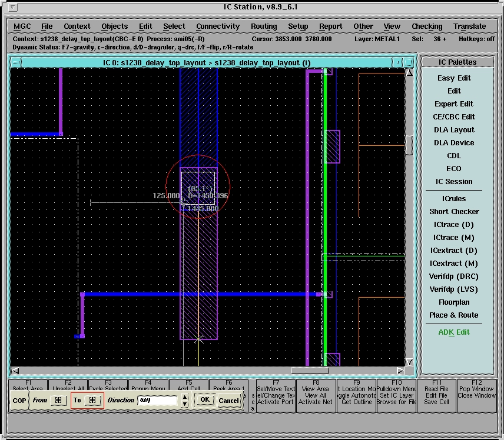The width and height of the screenshot is (504, 440).
Task: Open the Connectivity menu
Action: click(x=218, y=26)
